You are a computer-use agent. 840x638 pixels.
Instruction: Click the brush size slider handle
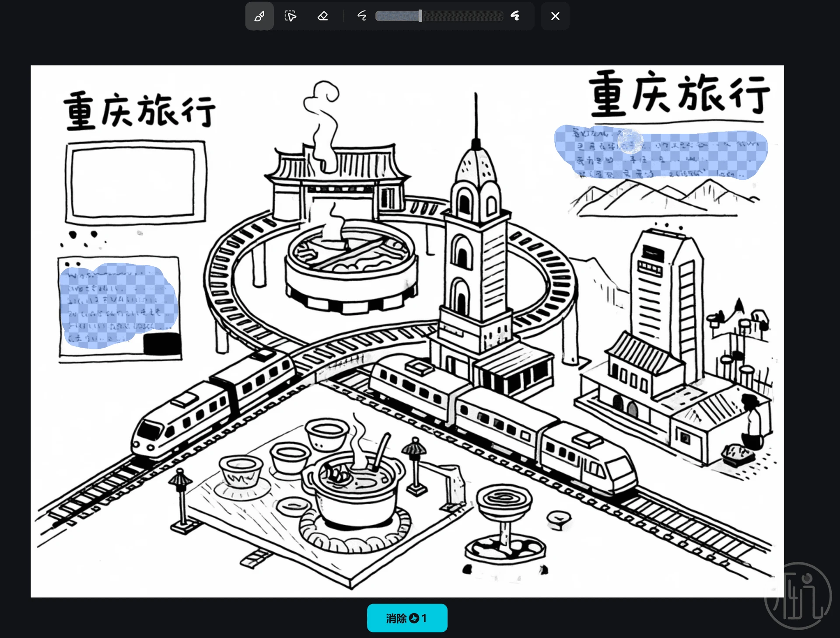(x=420, y=16)
